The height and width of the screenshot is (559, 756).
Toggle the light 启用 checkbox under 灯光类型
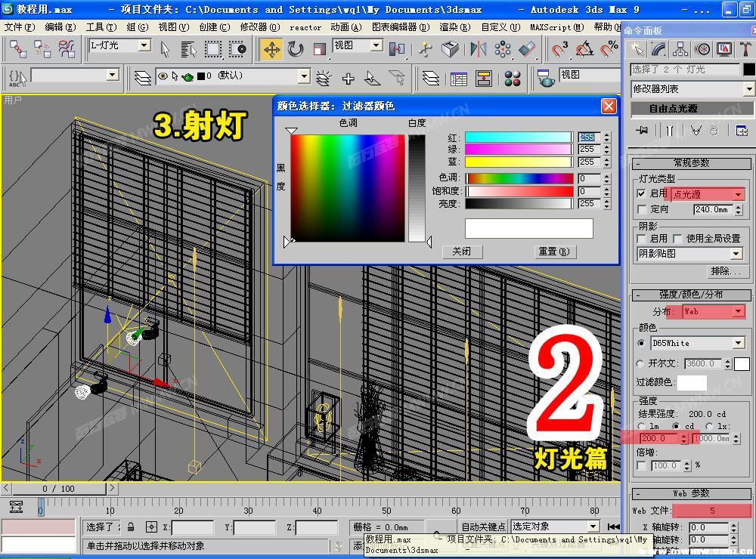pos(641,193)
